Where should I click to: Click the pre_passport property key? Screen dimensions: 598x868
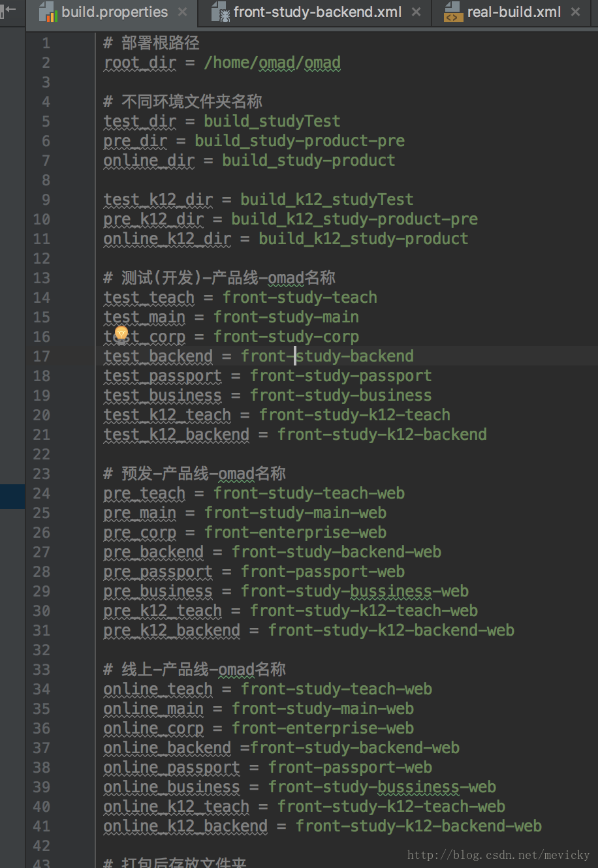pos(158,572)
